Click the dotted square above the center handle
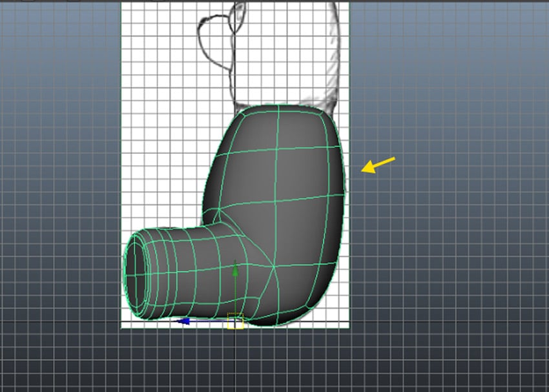The height and width of the screenshot is (392, 549). pyautogui.click(x=235, y=315)
